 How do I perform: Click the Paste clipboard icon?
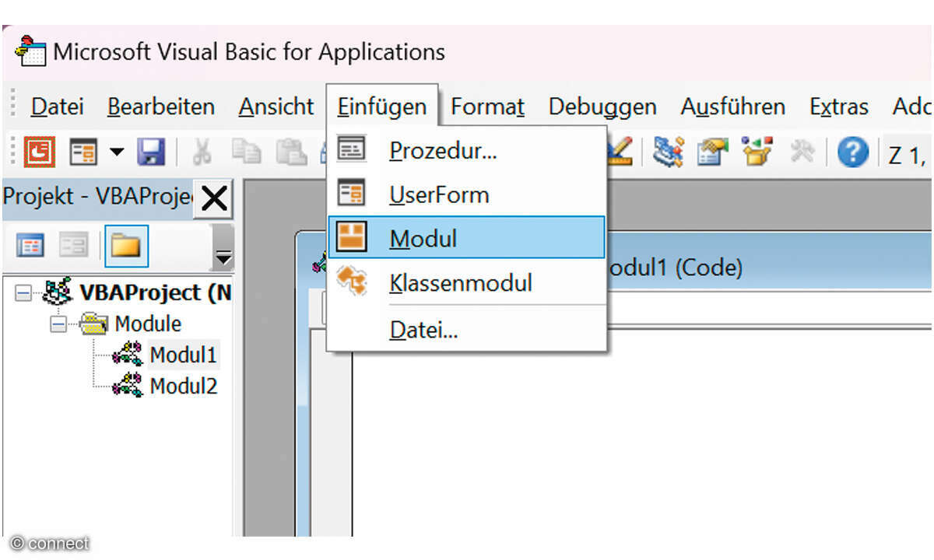pos(290,151)
